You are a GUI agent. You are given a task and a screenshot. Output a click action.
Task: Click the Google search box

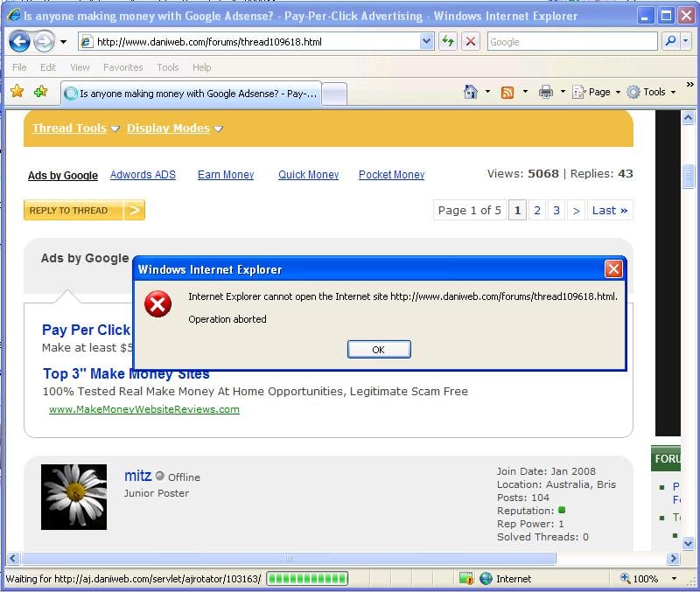(572, 42)
